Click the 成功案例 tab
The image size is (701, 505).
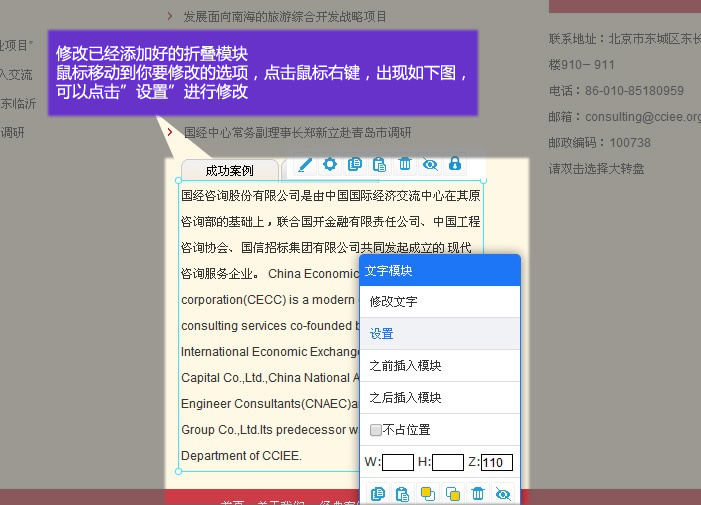point(229,171)
